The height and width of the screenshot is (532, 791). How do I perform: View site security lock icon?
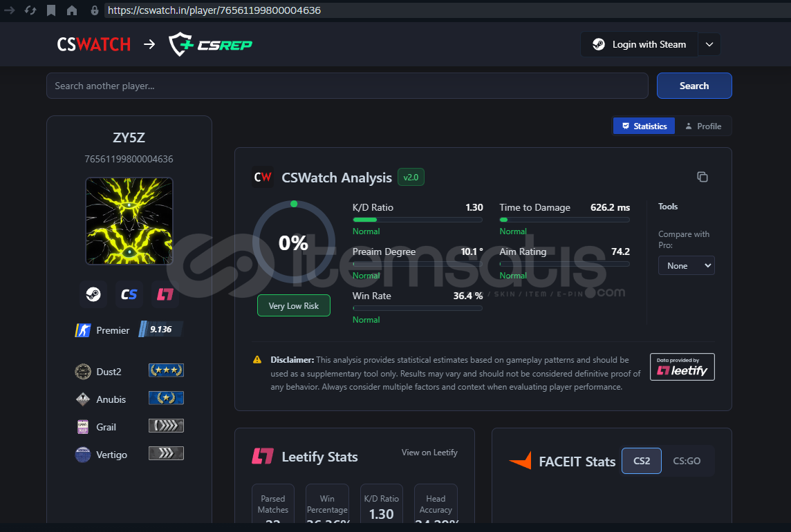coord(94,10)
